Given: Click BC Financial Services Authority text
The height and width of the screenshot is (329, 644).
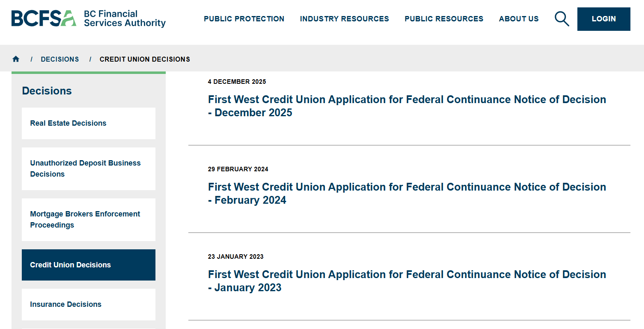Looking at the screenshot, I should coord(125,18).
